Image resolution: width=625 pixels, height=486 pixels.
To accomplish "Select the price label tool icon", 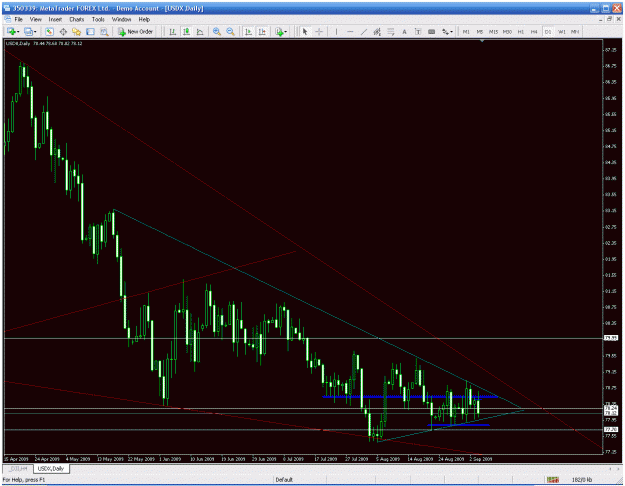I will pyautogui.click(x=431, y=32).
